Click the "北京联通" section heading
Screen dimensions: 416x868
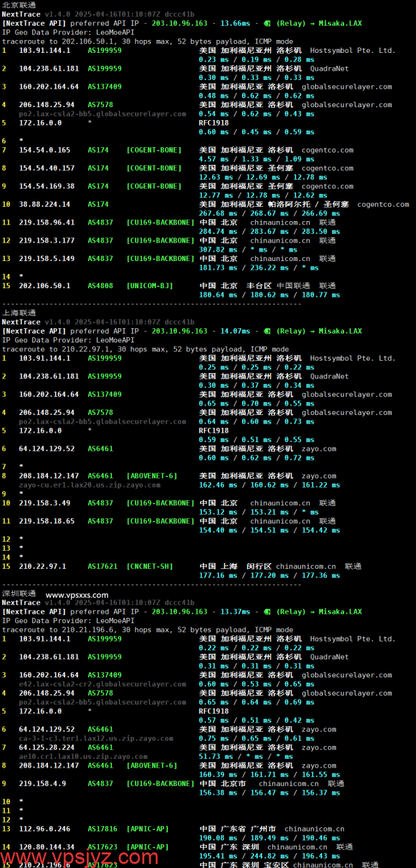point(19,5)
